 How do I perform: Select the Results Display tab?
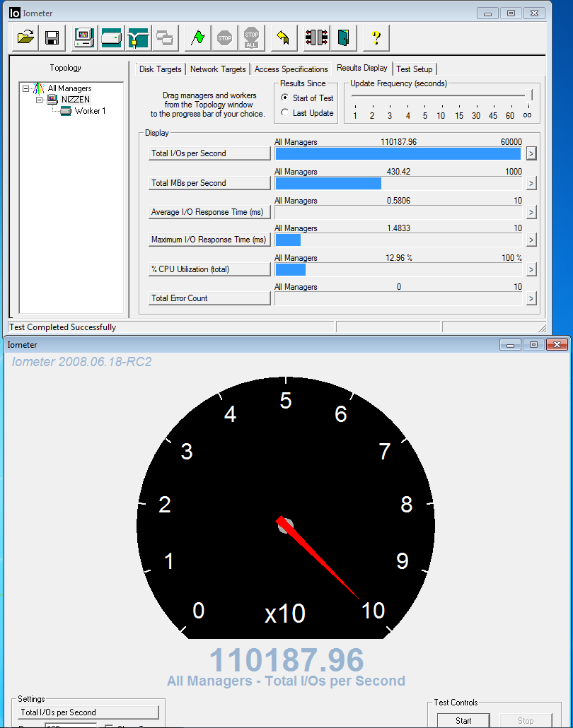click(362, 68)
